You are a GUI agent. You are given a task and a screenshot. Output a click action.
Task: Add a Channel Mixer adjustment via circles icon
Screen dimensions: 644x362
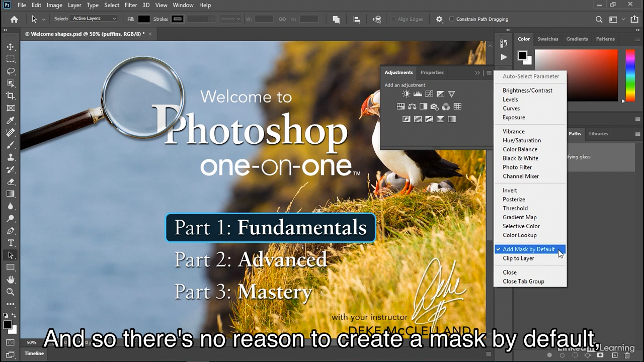[446, 107]
